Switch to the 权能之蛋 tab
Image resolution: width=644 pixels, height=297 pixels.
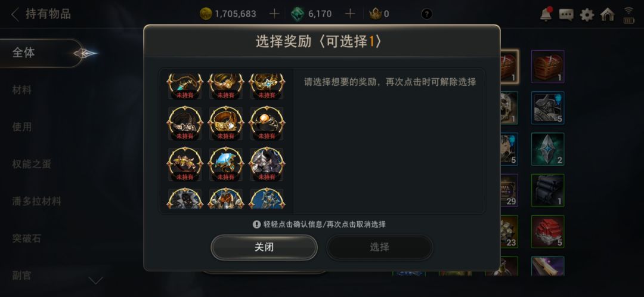[32, 165]
